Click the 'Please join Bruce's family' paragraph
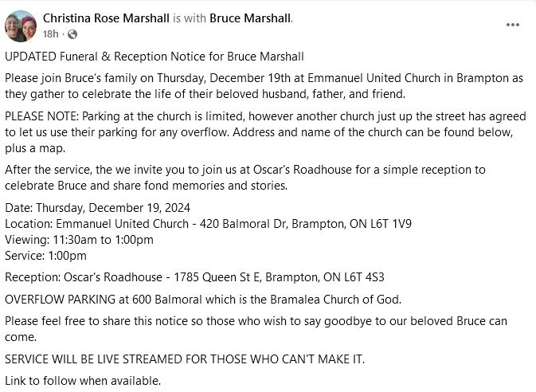Screen dimensions: 536x392 pyautogui.click(x=264, y=86)
